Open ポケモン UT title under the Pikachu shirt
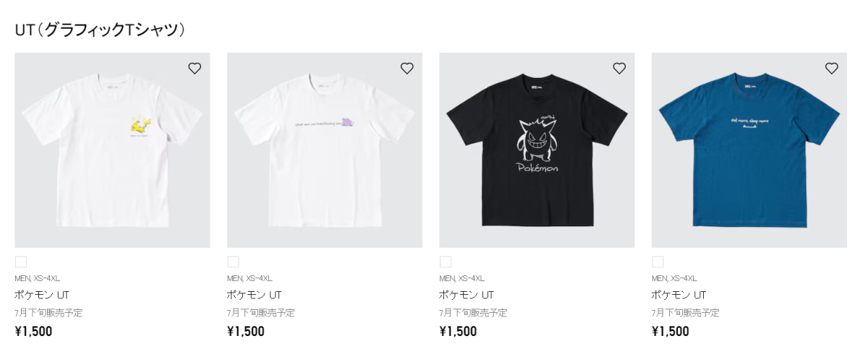868x362 pixels. click(x=42, y=295)
